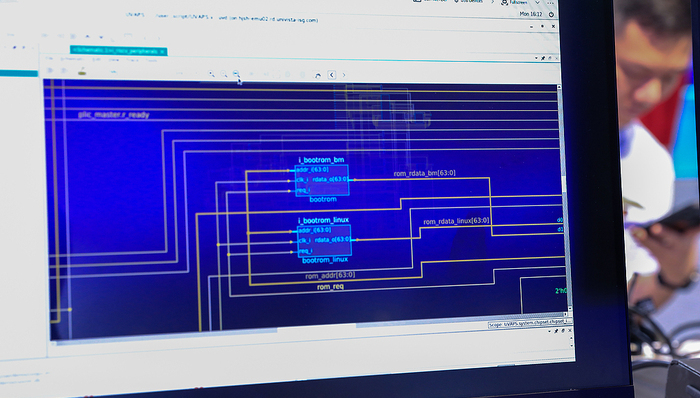Click the forward arrow navigation button
The height and width of the screenshot is (398, 700).
pyautogui.click(x=344, y=75)
